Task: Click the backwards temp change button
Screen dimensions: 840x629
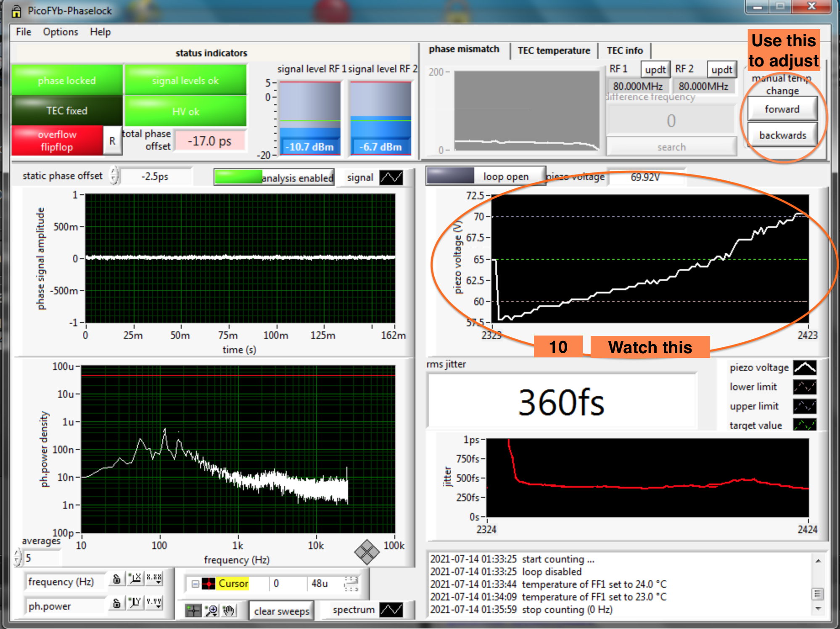Action: (x=782, y=135)
